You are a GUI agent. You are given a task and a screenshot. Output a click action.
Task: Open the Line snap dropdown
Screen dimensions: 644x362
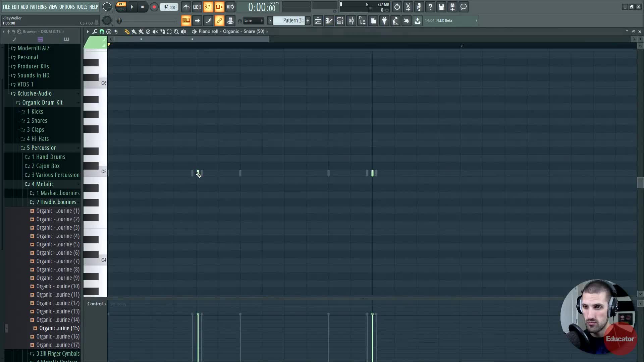point(253,21)
